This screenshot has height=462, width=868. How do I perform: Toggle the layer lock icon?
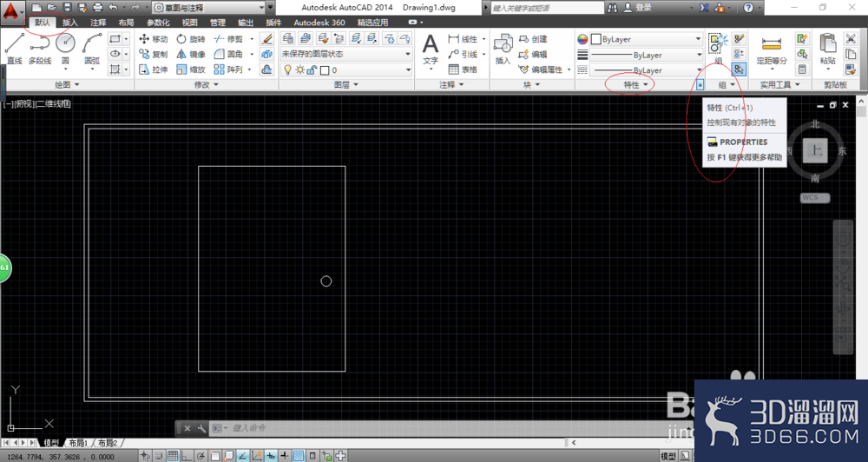312,69
